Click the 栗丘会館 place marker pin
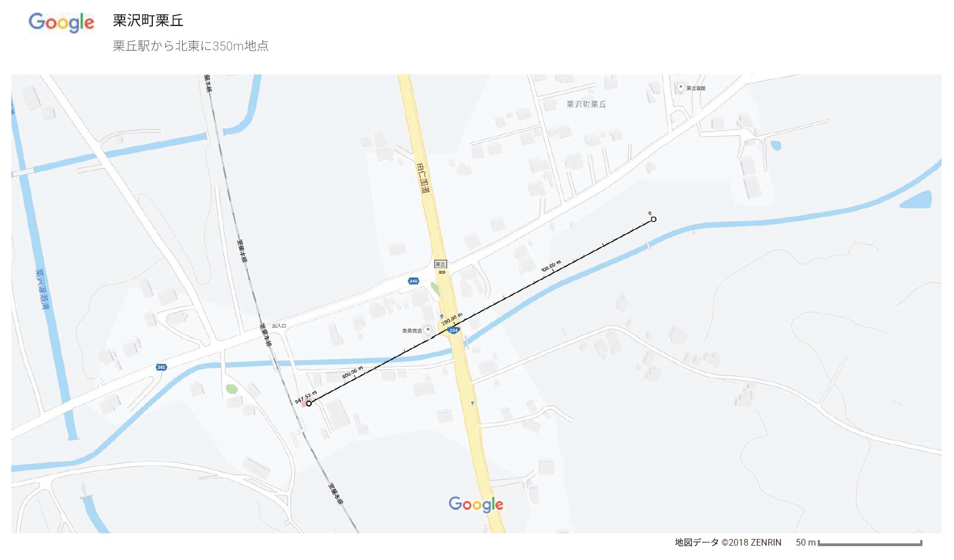This screenshot has width=954, height=560. click(680, 87)
